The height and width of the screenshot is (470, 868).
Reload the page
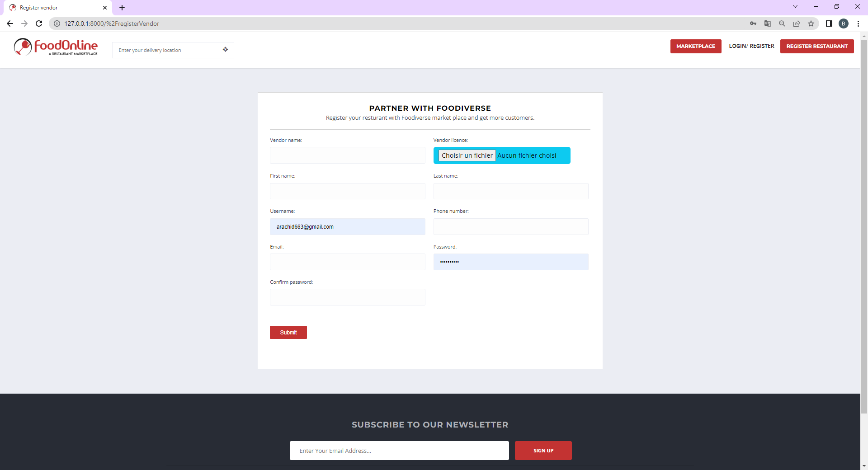tap(38, 23)
